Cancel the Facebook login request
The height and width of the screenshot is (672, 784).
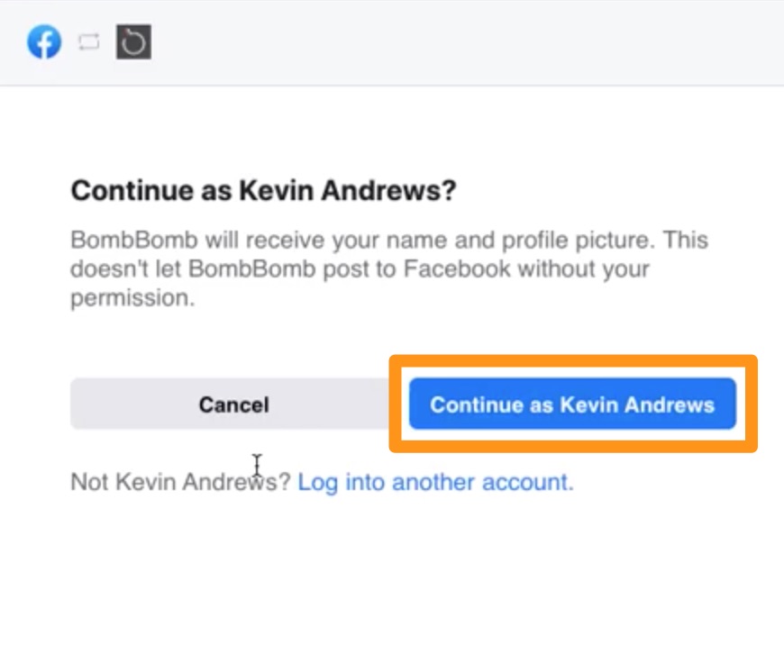(233, 404)
